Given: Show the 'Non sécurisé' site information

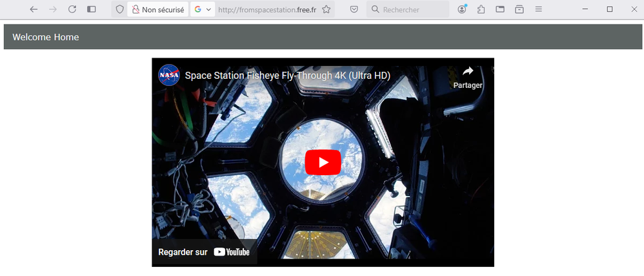Looking at the screenshot, I should pyautogui.click(x=158, y=10).
